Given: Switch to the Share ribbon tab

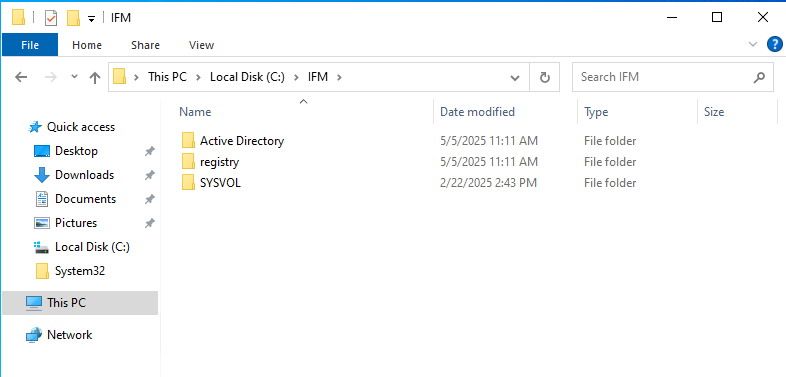Looking at the screenshot, I should coord(145,45).
